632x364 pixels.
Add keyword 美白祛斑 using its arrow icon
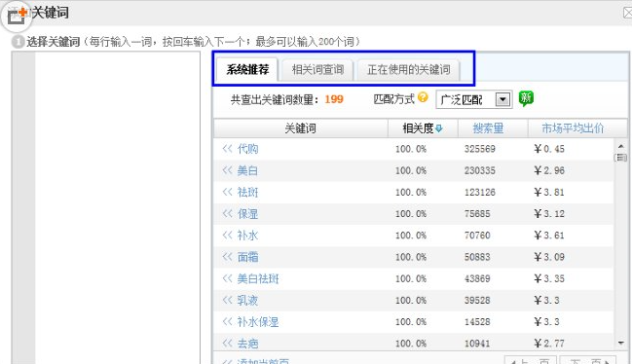coord(227,278)
